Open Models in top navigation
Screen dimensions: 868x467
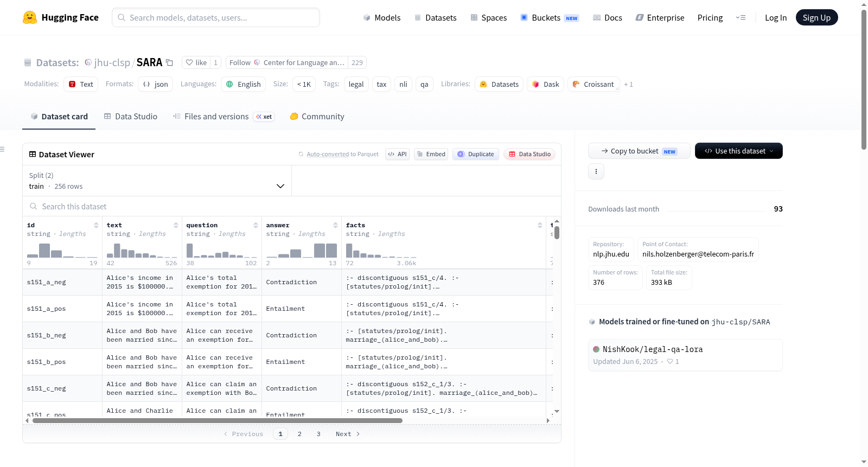point(382,18)
